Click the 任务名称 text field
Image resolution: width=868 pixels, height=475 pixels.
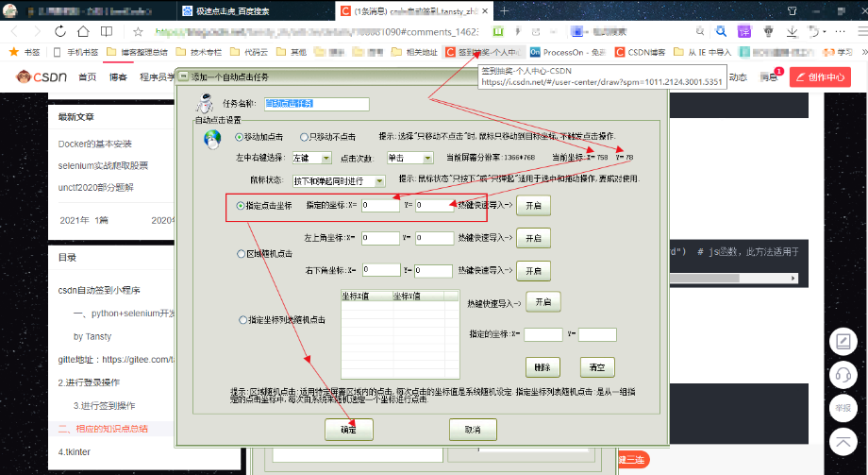[317, 104]
